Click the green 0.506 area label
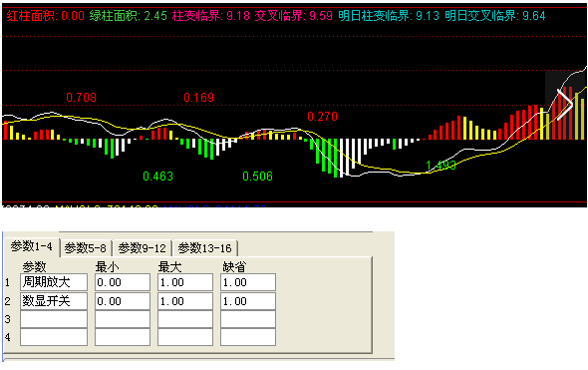Screen dimensions: 588x370 [258, 176]
